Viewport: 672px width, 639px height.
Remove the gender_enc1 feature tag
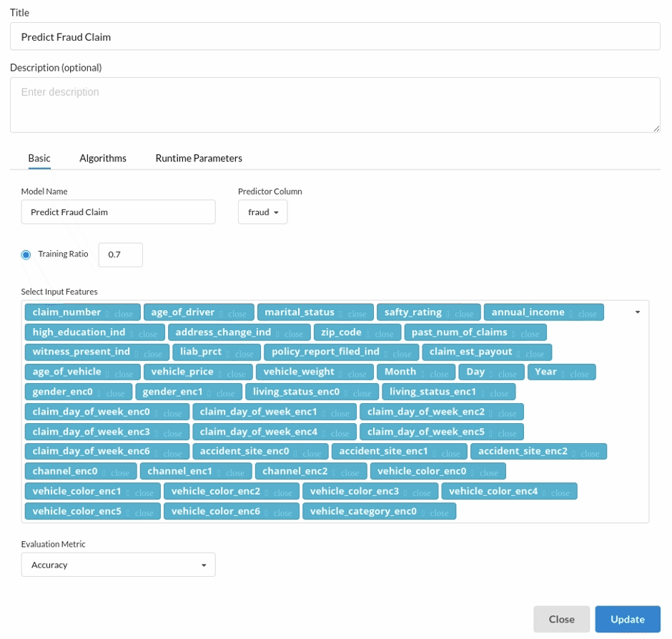225,393
